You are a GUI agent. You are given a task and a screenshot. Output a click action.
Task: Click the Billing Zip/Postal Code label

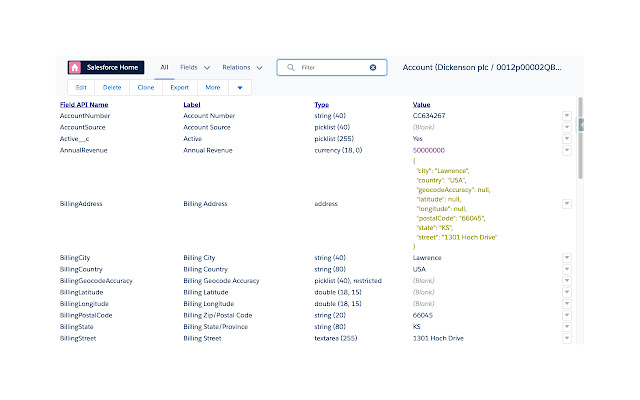pos(218,315)
